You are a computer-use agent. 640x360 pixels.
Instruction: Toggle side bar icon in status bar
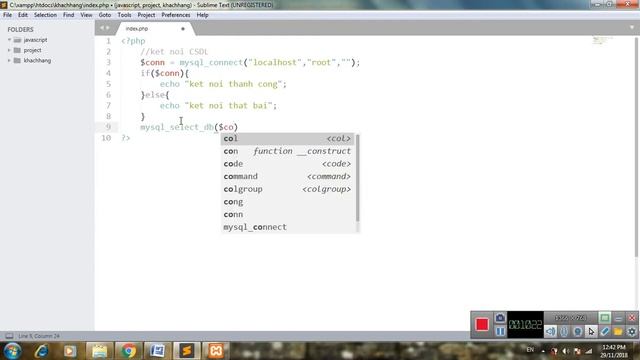[x=9, y=336]
